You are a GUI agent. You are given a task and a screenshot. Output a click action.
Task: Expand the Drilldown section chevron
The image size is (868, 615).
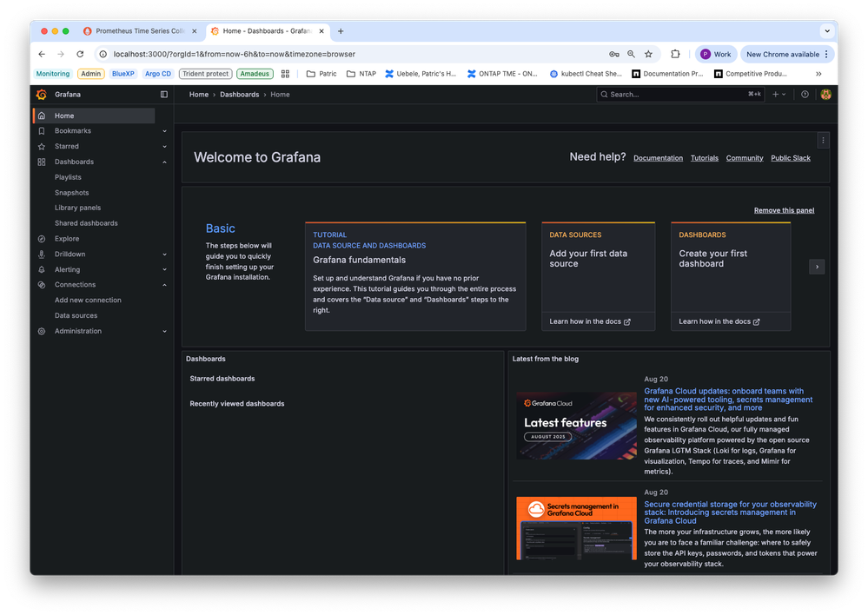click(164, 255)
